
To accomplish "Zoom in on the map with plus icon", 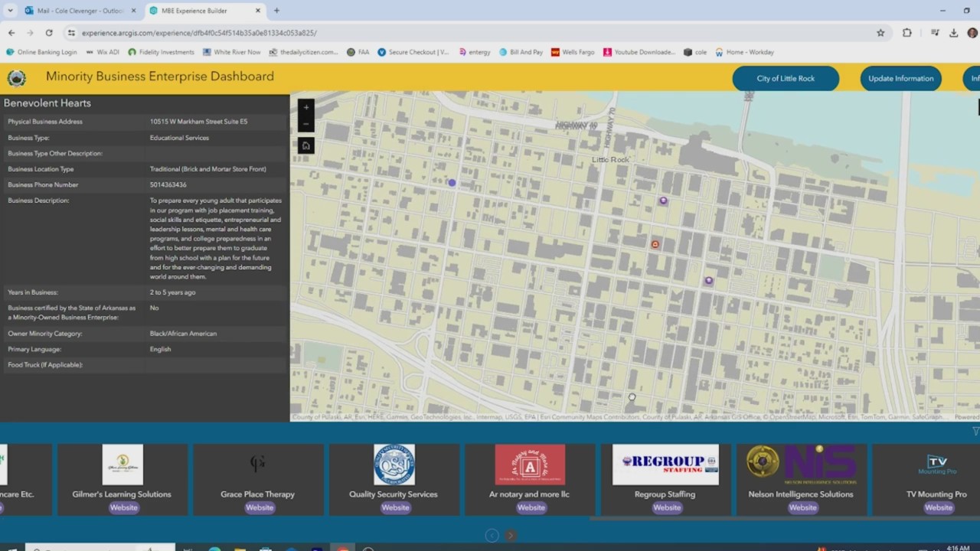I will pos(305,107).
